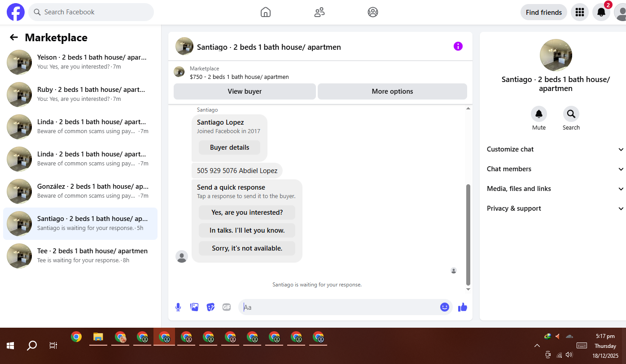Click the $750 listing thumbnail under Marketplace

[179, 72]
